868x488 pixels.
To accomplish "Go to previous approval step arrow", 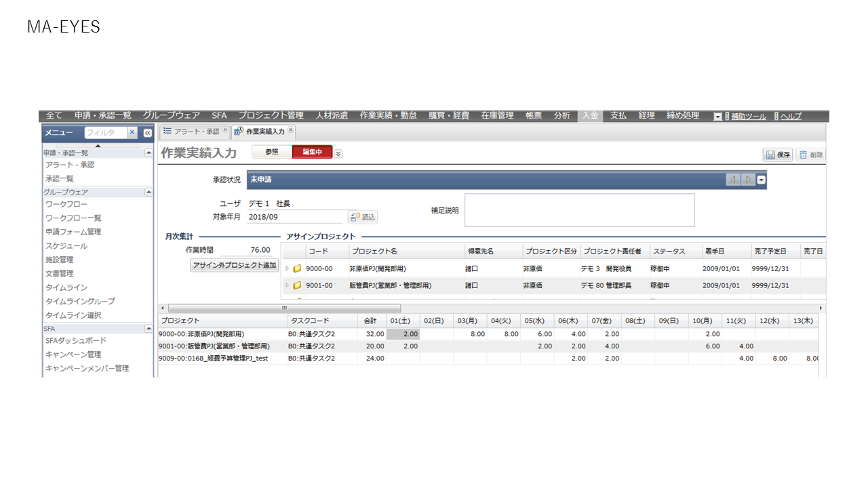I will tap(733, 180).
